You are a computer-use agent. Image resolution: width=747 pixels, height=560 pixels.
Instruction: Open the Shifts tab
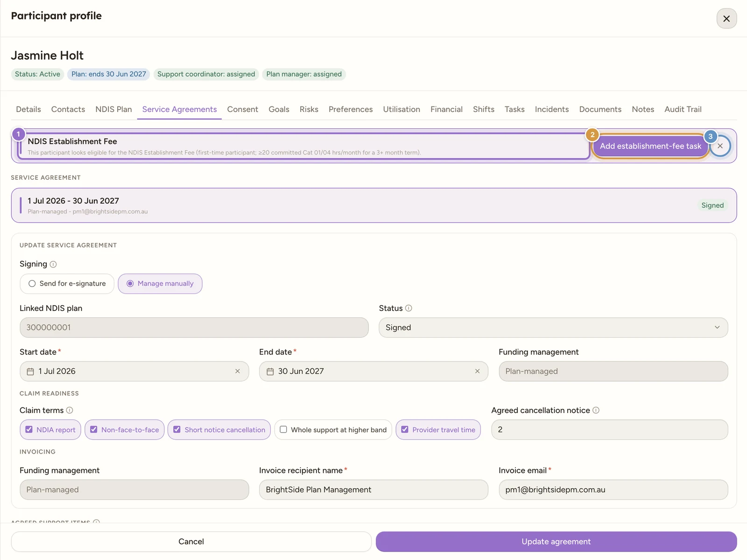484,109
